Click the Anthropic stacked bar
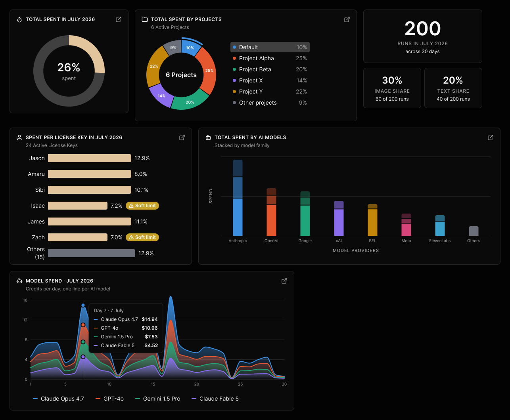The height and width of the screenshot is (420, 510). pyautogui.click(x=238, y=198)
